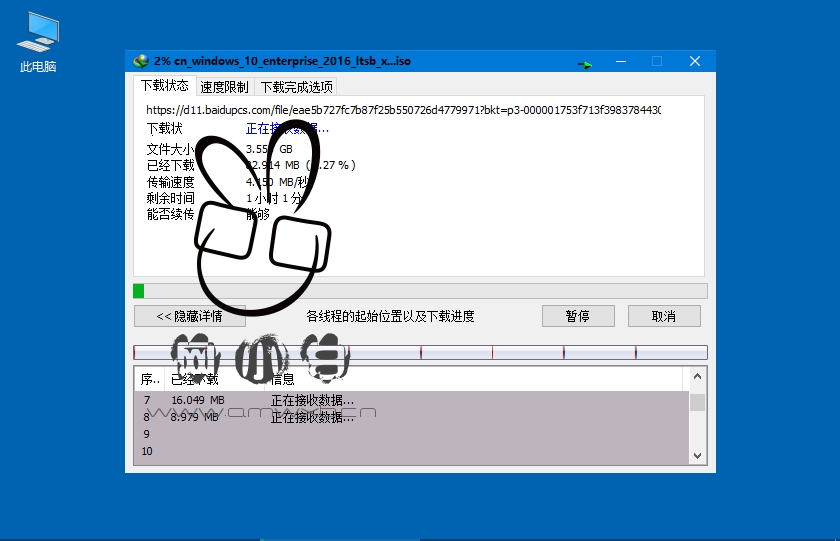Click the thread list scroll-down arrow

(x=697, y=455)
